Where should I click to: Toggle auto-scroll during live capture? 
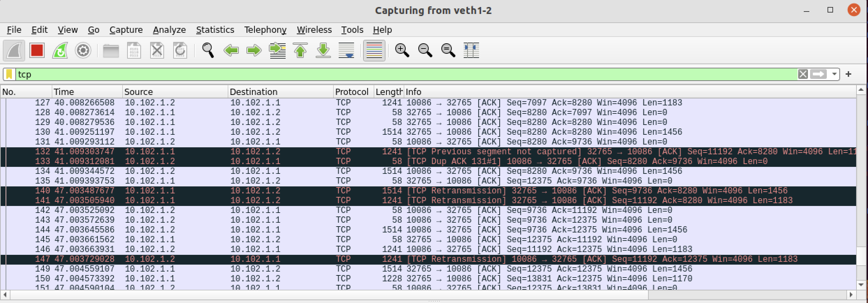[347, 51]
